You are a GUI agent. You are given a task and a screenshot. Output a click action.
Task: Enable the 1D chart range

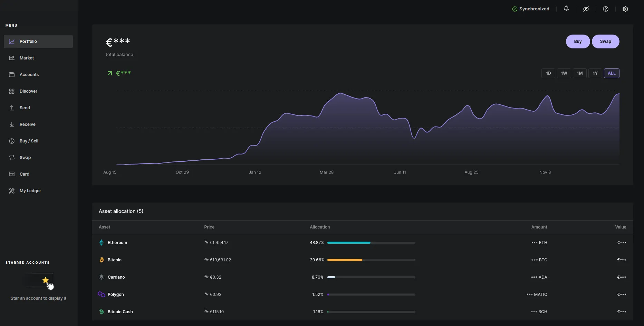[548, 73]
